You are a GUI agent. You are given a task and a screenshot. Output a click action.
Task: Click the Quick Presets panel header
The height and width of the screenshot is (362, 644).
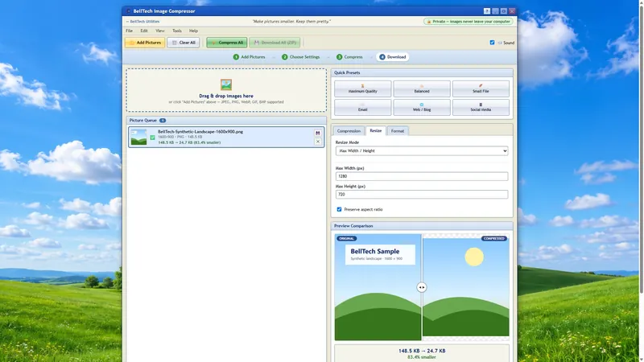pyautogui.click(x=422, y=72)
